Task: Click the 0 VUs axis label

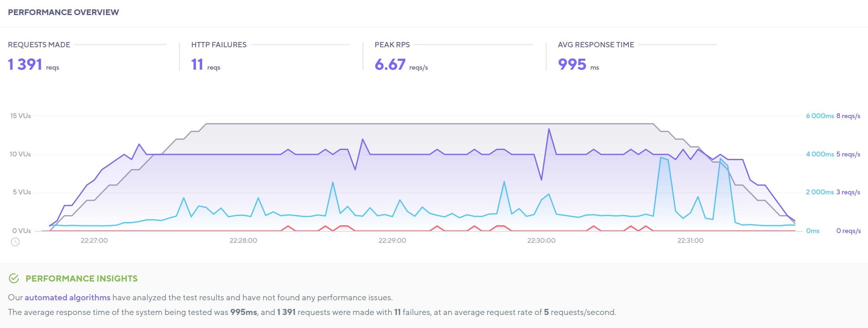Action: (22, 231)
